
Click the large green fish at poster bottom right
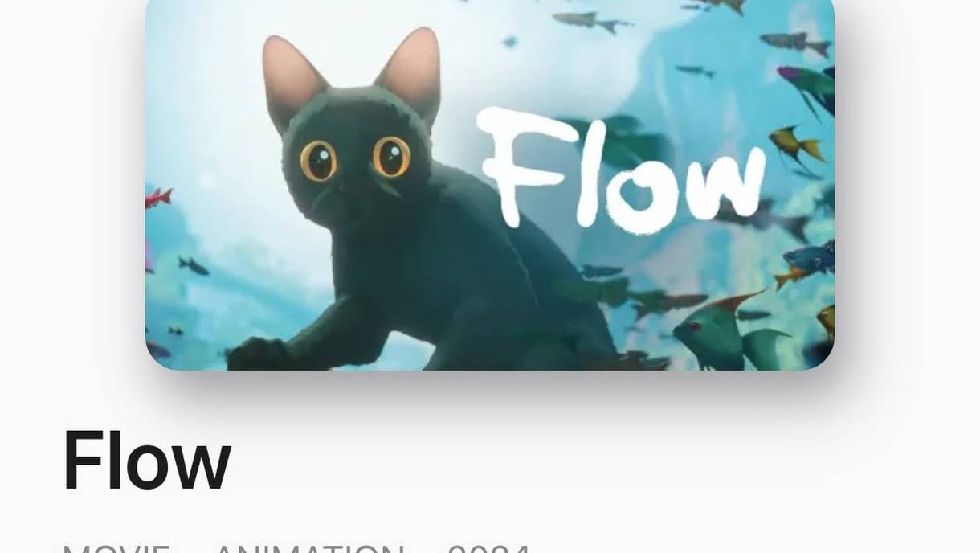727,334
